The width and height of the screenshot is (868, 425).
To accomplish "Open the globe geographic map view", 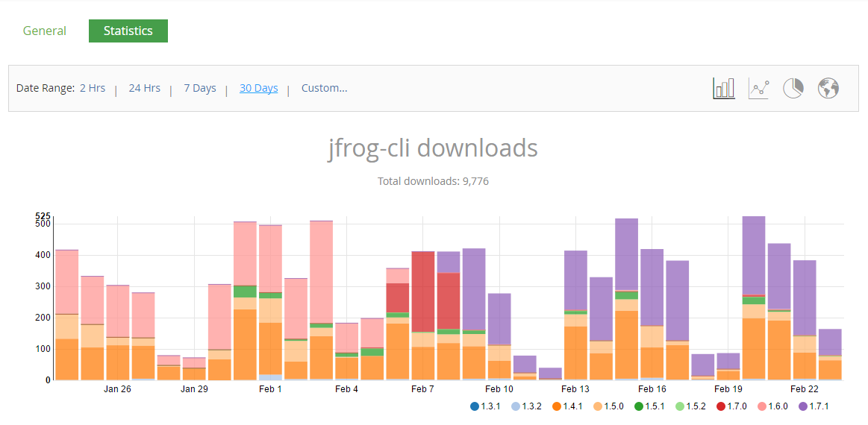I will (828, 88).
